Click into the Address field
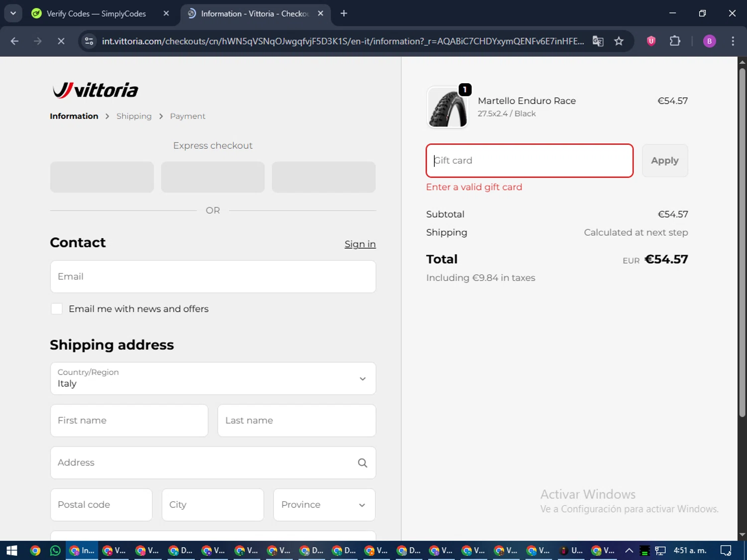 [x=213, y=463]
